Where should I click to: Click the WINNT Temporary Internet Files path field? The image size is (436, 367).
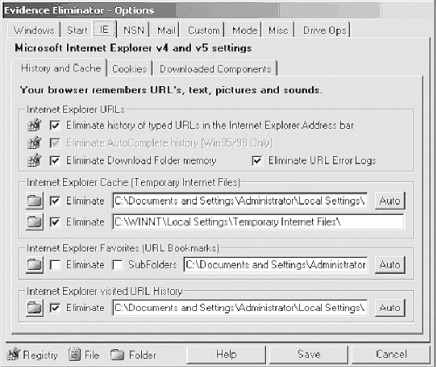point(258,222)
